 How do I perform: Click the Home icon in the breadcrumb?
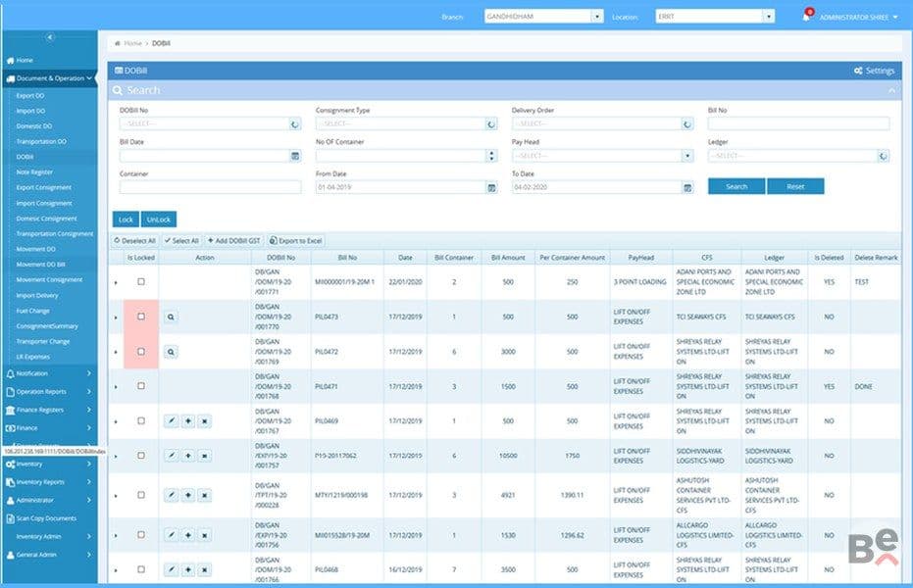click(118, 44)
